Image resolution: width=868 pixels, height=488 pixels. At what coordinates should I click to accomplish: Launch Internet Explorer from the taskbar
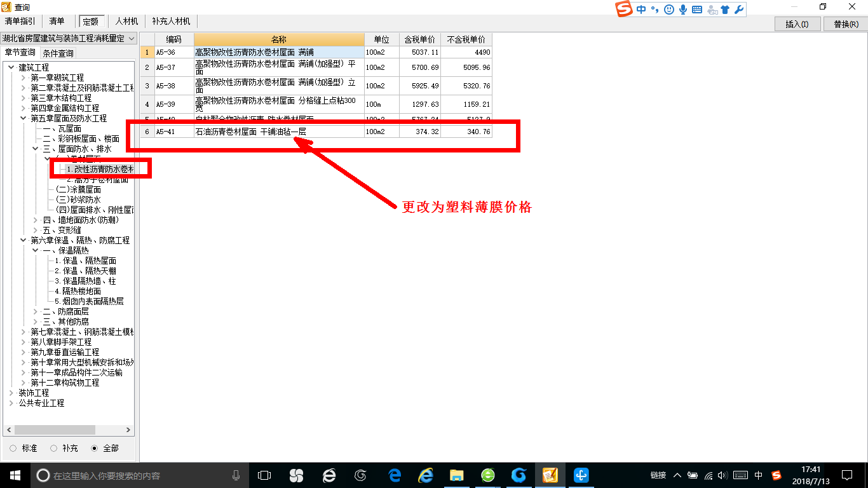pyautogui.click(x=426, y=475)
